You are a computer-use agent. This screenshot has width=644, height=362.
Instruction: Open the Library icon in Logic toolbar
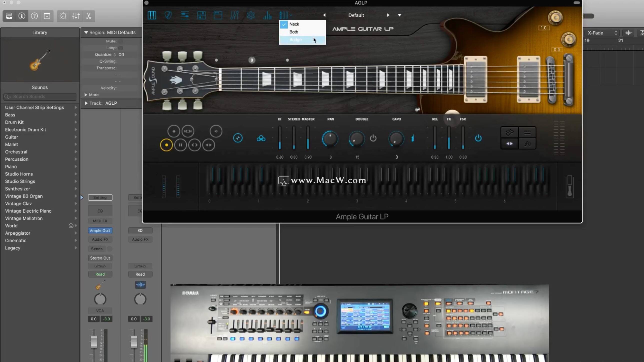(x=9, y=16)
